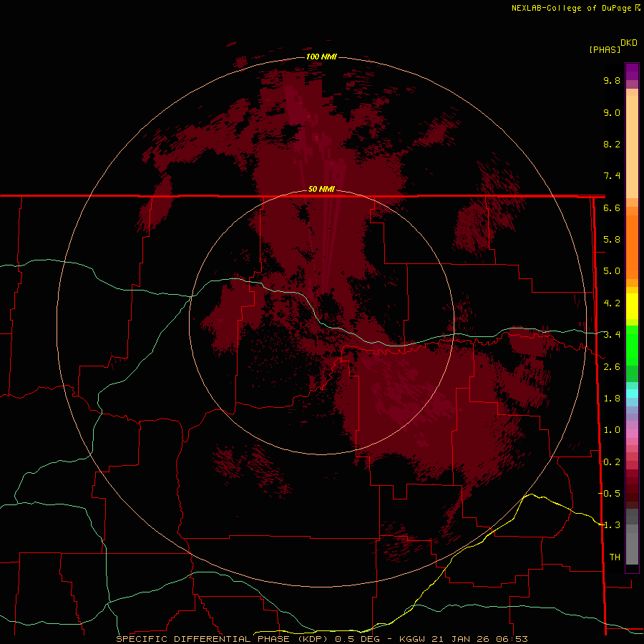This screenshot has height=644, width=644.
Task: Click the -1.3 value on color scale
Action: pos(609,525)
